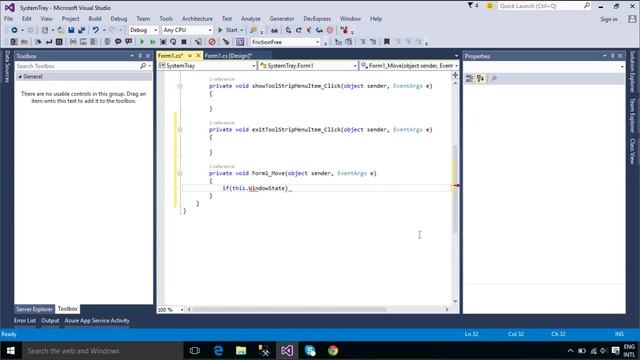This screenshot has height=360, width=640.
Task: Open Chrome from taskbar
Action: click(333, 351)
